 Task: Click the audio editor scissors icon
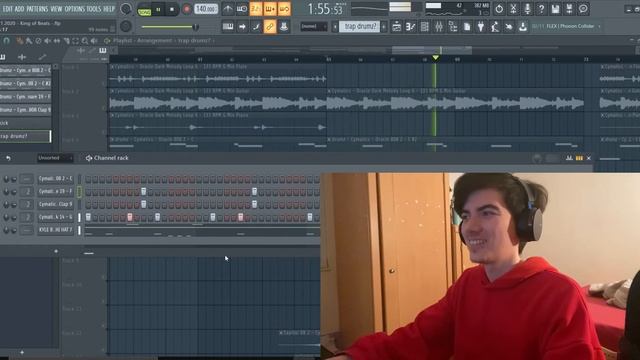click(513, 9)
